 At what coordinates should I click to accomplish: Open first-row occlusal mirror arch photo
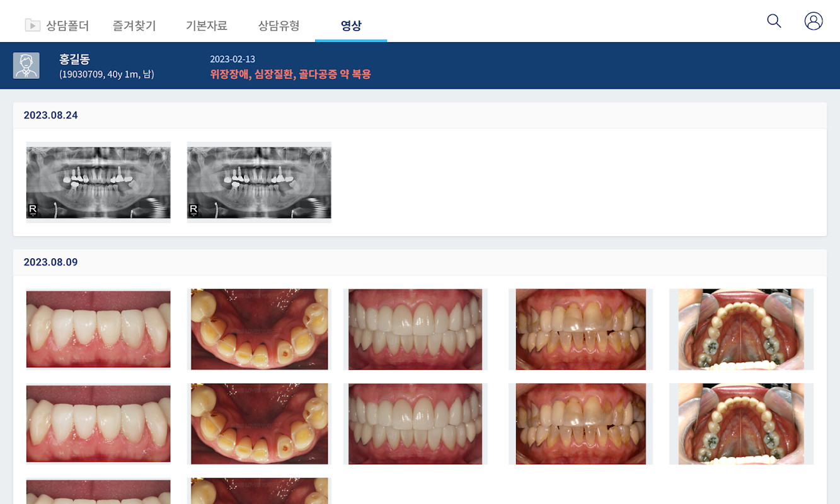[x=741, y=329]
